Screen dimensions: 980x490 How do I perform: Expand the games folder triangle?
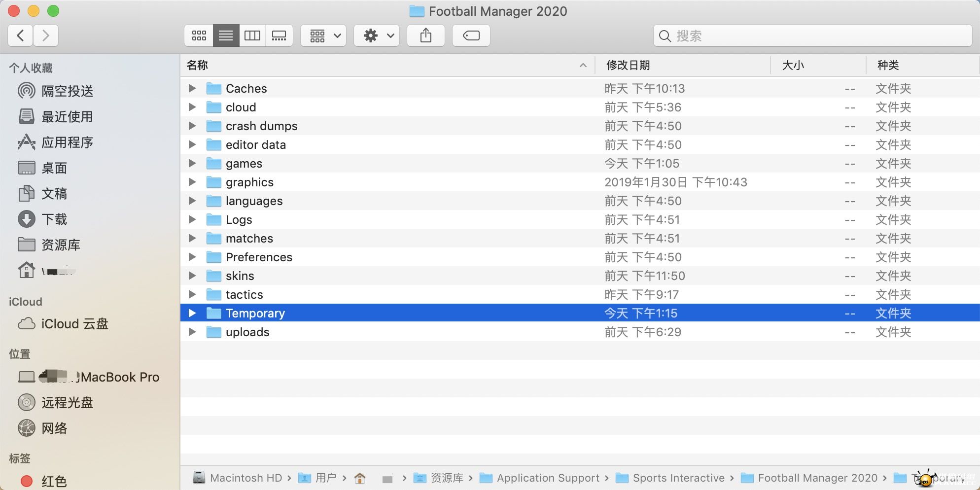192,163
